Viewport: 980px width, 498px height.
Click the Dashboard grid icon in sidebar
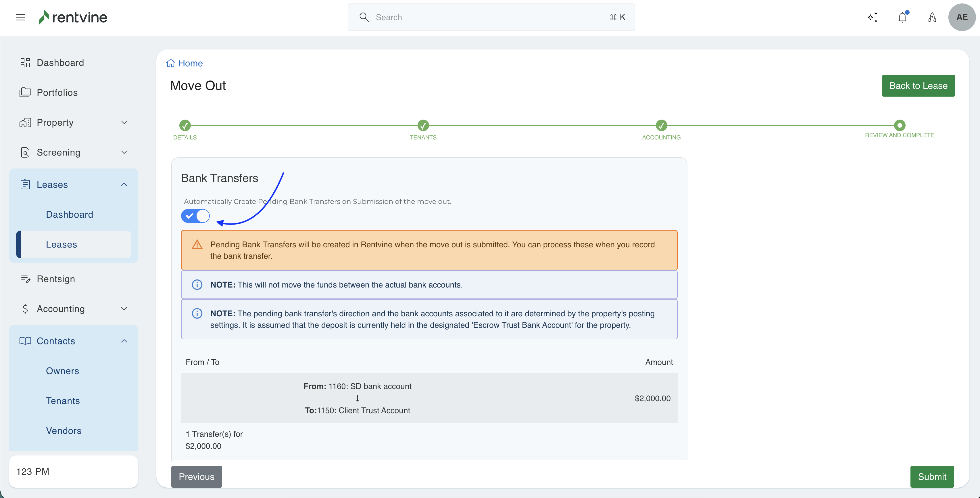[25, 63]
